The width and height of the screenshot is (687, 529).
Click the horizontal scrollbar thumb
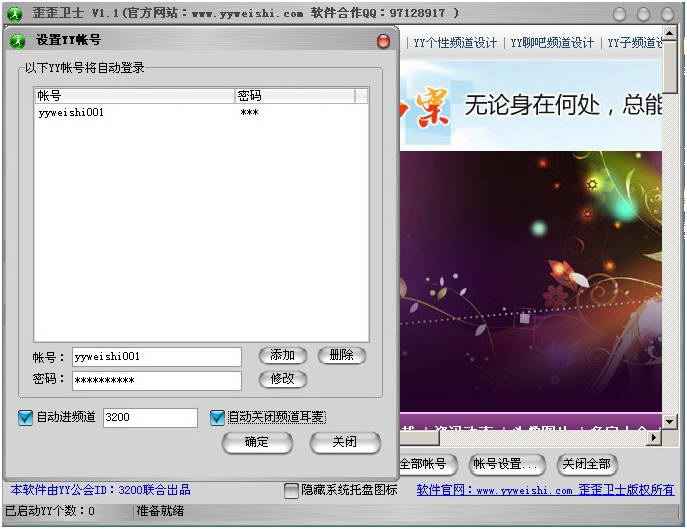pos(419,437)
